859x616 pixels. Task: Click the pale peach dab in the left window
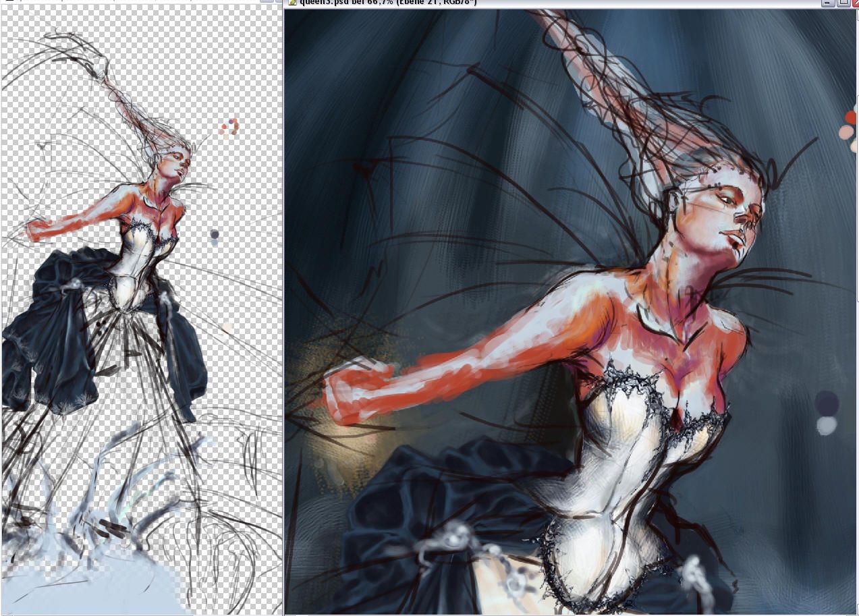click(x=227, y=327)
